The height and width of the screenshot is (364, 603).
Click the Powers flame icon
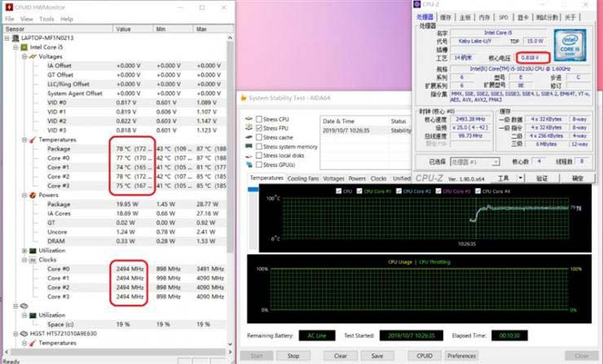33,195
